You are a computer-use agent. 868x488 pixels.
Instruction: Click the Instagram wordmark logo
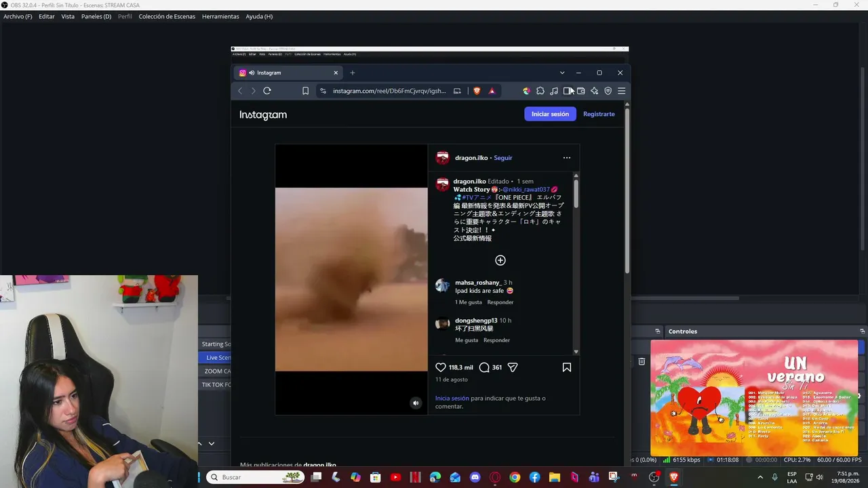coord(263,115)
